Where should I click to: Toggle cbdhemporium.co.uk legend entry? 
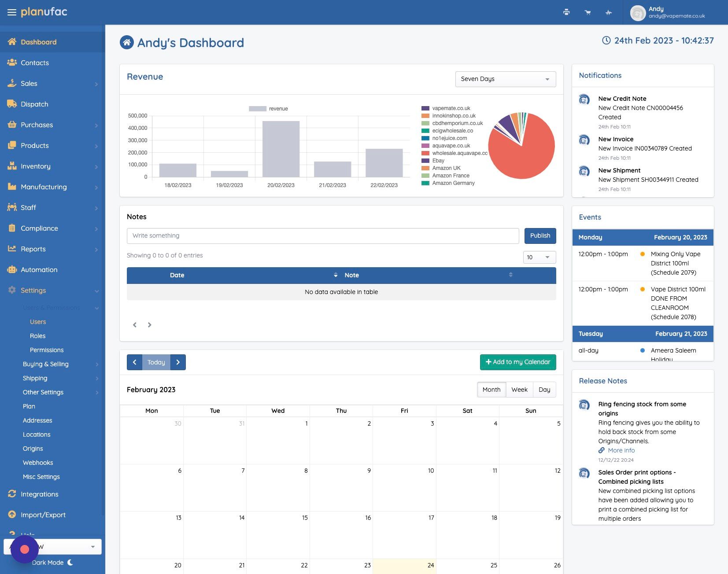[452, 123]
